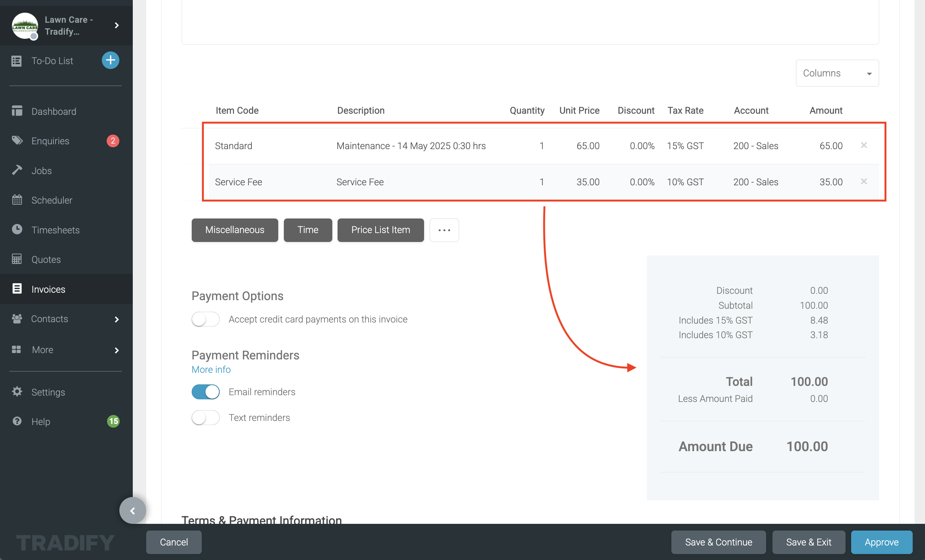Click the 15% GST tax rate cell
This screenshot has width=925, height=560.
(x=685, y=146)
